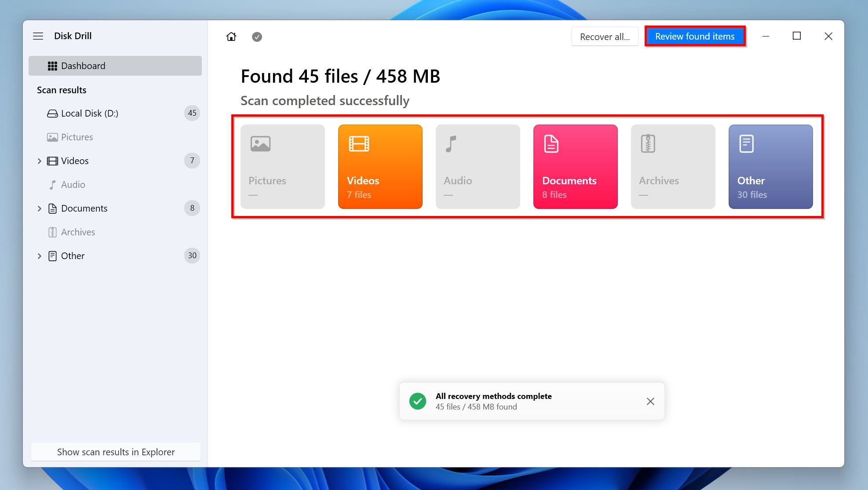Select the Documents tile showing 8 files
This screenshot has width=868, height=490.
coord(575,167)
